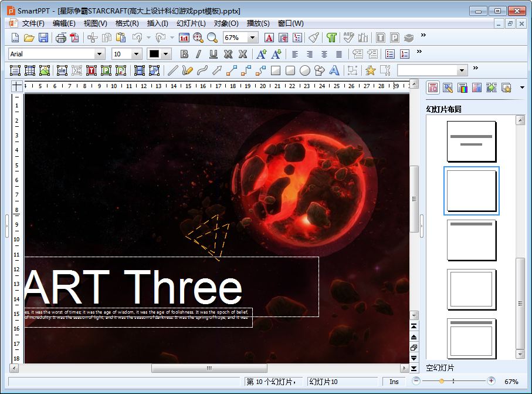Jump to the first slide button
Viewport: 532px width, 394px height.
pos(414,326)
